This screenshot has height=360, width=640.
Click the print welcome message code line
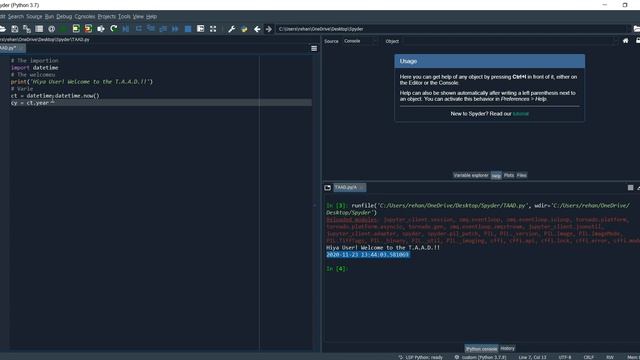[x=82, y=82]
